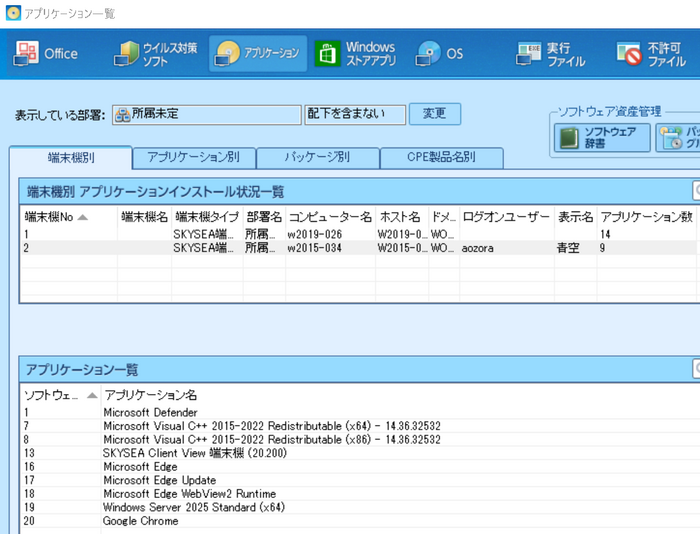700x534 pixels.
Task: Select the Microsoft Edge row
Action: coord(360,467)
